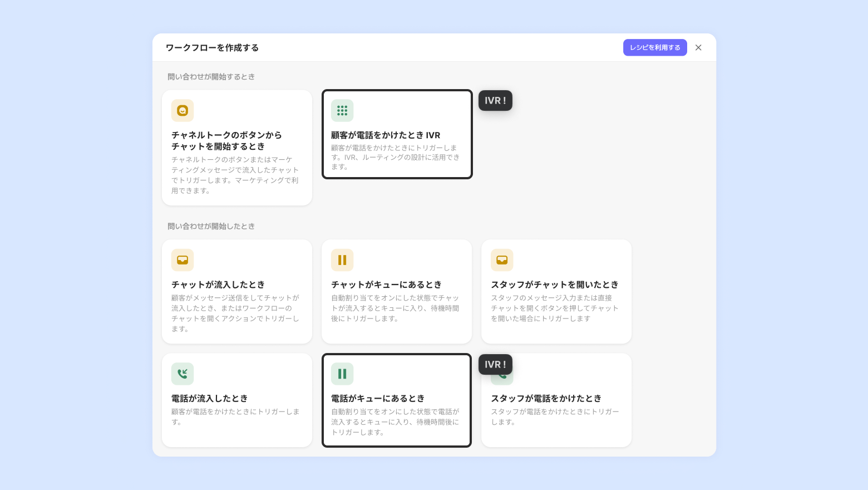Click the Channel Talk chat bubble icon
Image resolution: width=868 pixels, height=490 pixels.
click(183, 110)
